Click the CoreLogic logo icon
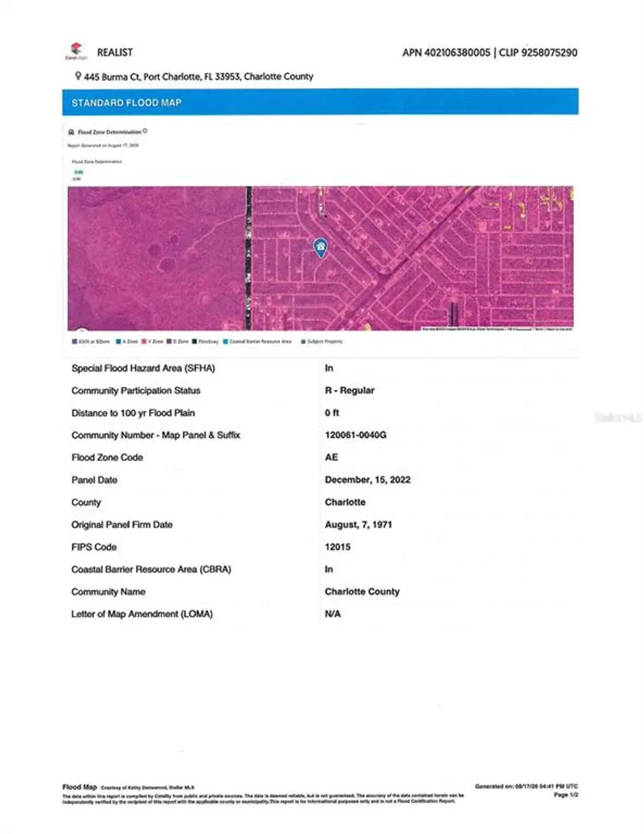 (x=76, y=50)
